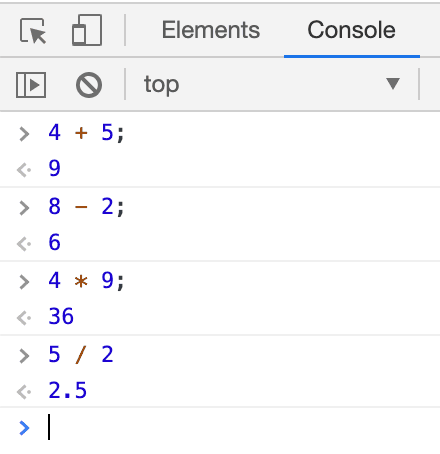Image resolution: width=440 pixels, height=454 pixels.
Task: Click the output value 6
Action: (54, 242)
